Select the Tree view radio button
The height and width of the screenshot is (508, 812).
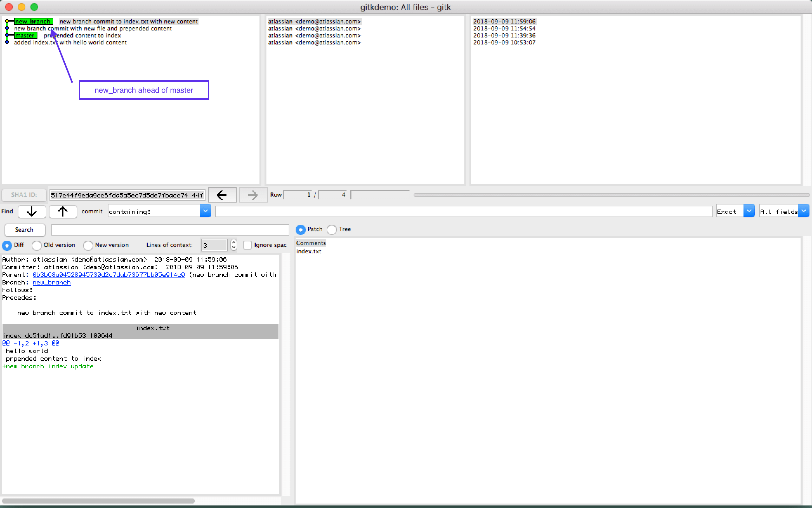coord(331,230)
